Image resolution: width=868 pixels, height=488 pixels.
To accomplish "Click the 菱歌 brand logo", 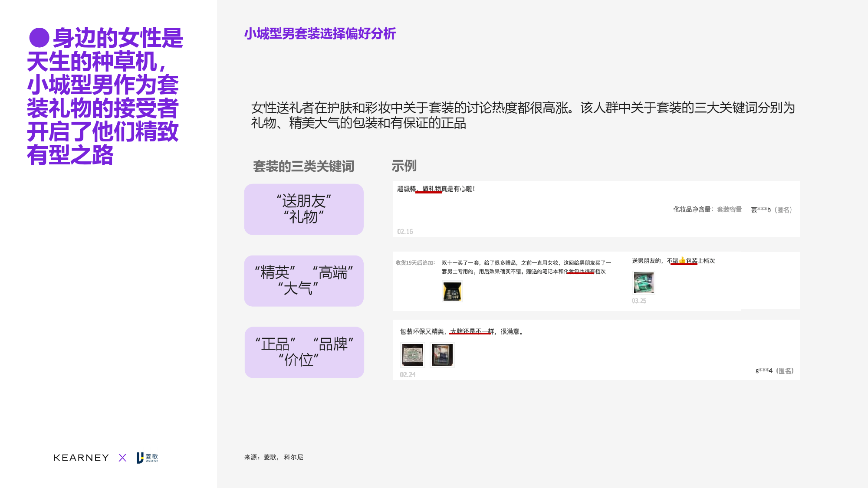I will pos(147,458).
